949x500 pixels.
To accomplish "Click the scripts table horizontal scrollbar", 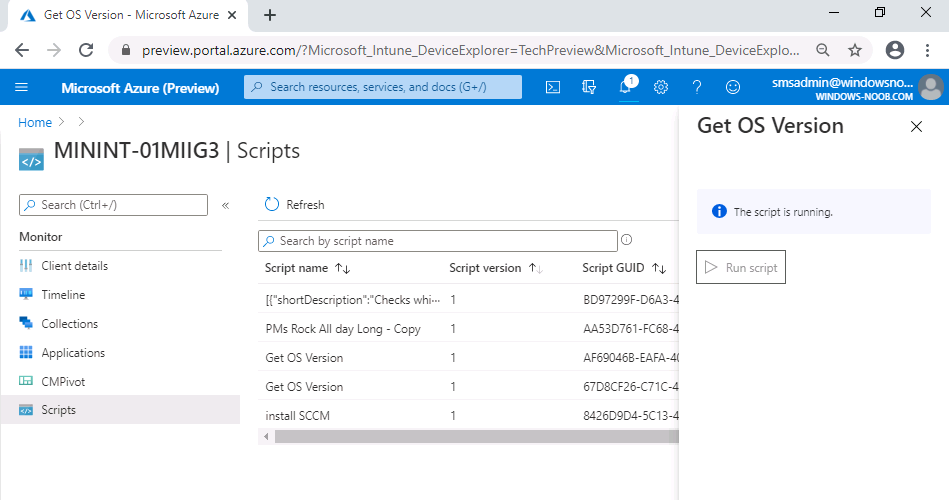I will [x=476, y=436].
